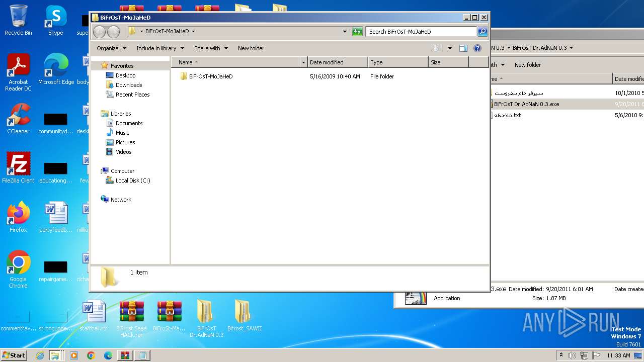Open the Name column filter dropdown
Viewport: 644px width, 362px height.
pyautogui.click(x=303, y=62)
